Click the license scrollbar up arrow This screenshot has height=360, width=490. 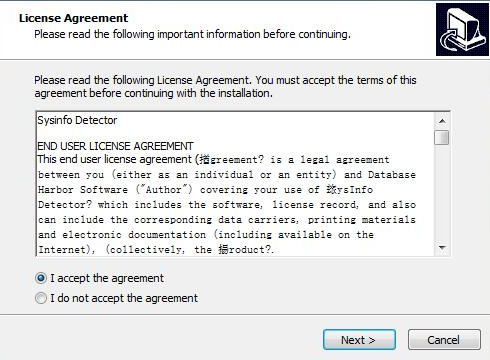pos(442,121)
